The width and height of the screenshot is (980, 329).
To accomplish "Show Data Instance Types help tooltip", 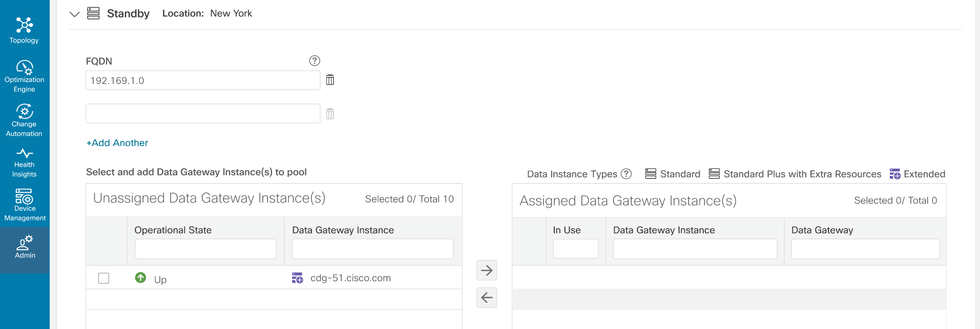I will [626, 174].
